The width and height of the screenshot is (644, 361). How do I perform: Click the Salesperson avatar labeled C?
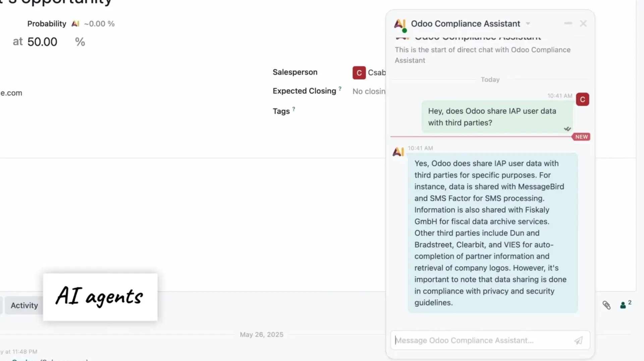point(359,73)
